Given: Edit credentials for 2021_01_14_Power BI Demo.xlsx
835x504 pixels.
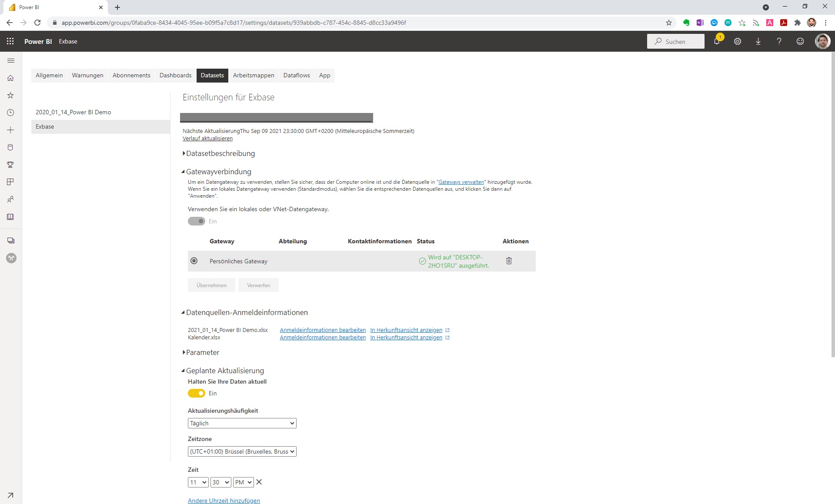Looking at the screenshot, I should 323,330.
